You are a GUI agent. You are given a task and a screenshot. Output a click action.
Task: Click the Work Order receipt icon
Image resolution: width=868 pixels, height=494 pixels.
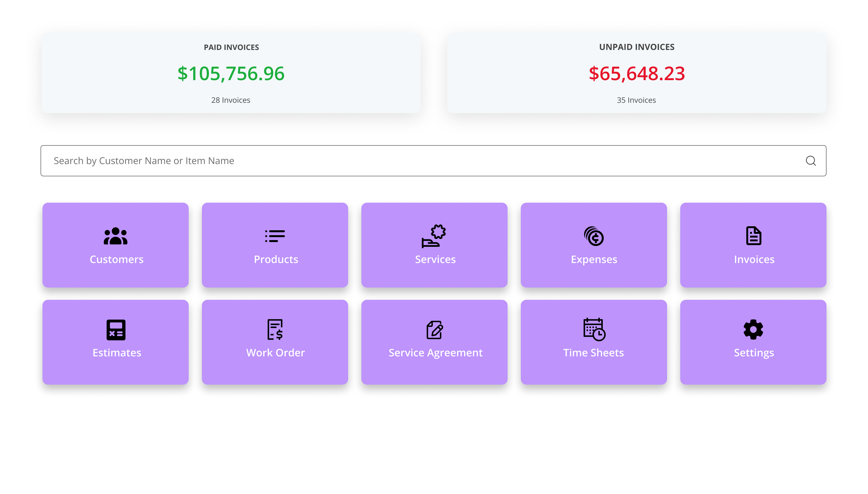click(x=275, y=329)
